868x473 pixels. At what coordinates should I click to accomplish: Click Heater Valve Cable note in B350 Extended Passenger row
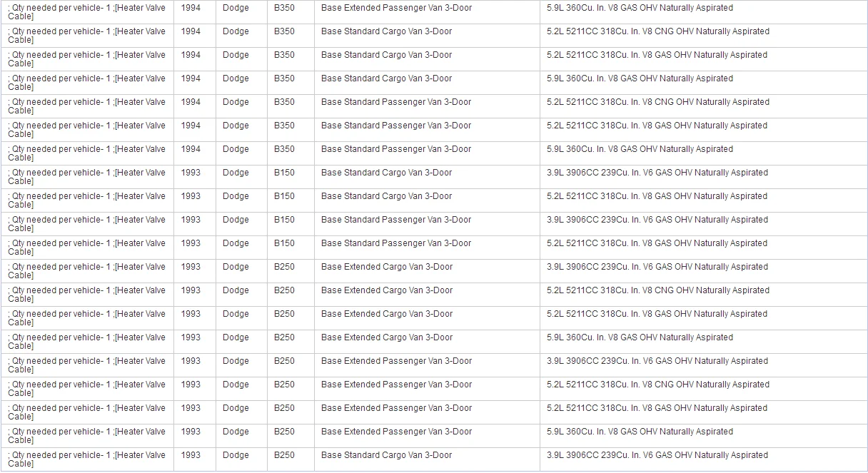(86, 12)
